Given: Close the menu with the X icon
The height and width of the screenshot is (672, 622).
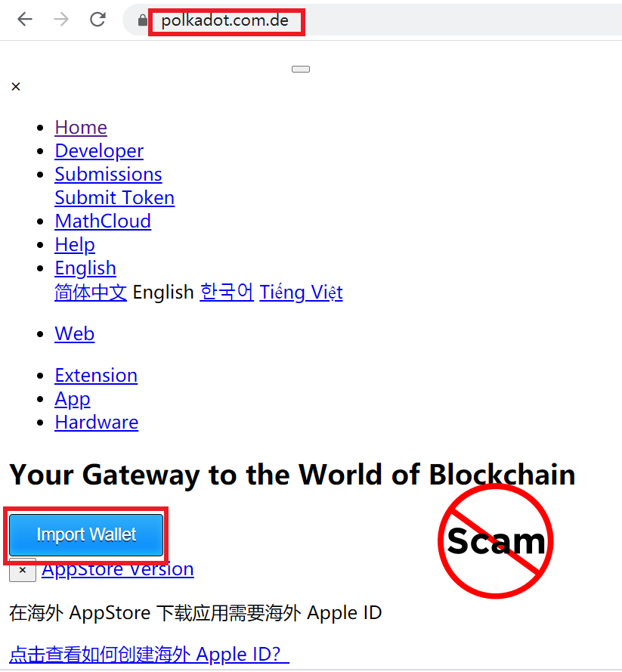Looking at the screenshot, I should tap(16, 87).
